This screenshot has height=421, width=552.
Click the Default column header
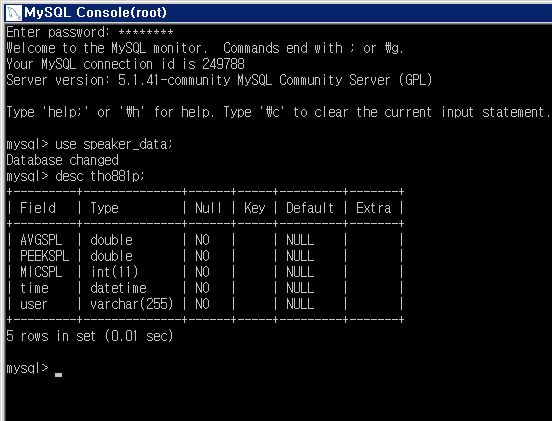coord(309,208)
